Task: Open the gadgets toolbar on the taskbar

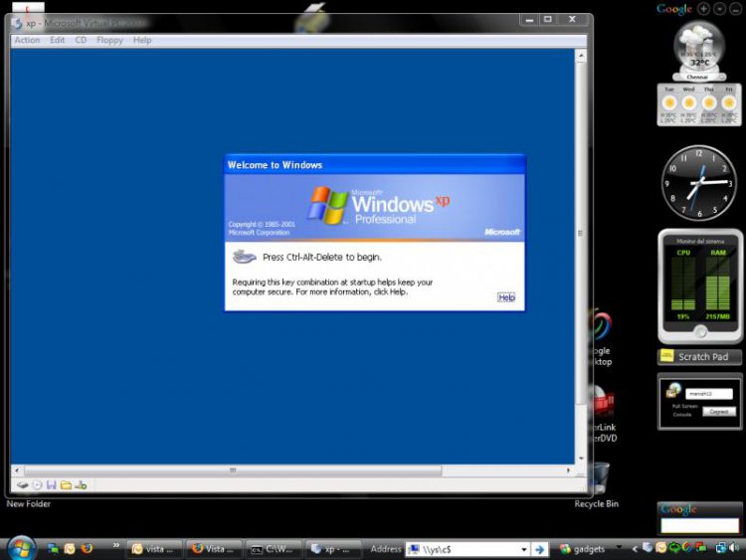Action: [582, 549]
